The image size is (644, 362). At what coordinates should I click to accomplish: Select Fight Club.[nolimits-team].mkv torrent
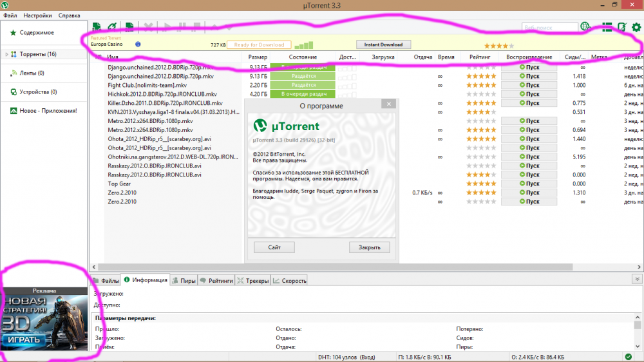147,85
